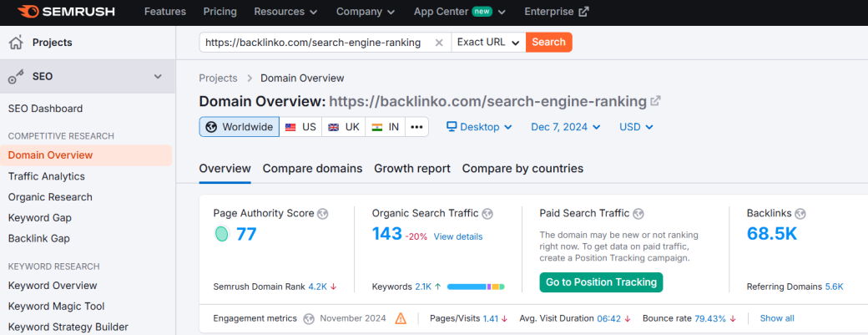Click Keywords 2.1K value
The image size is (868, 335).
click(x=423, y=287)
